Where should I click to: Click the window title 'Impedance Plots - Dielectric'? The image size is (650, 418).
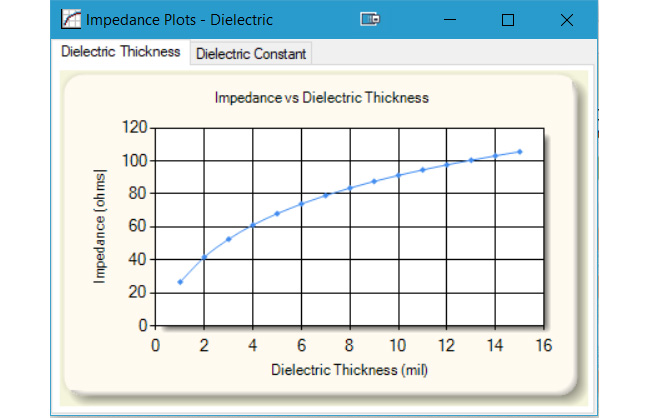tap(179, 20)
